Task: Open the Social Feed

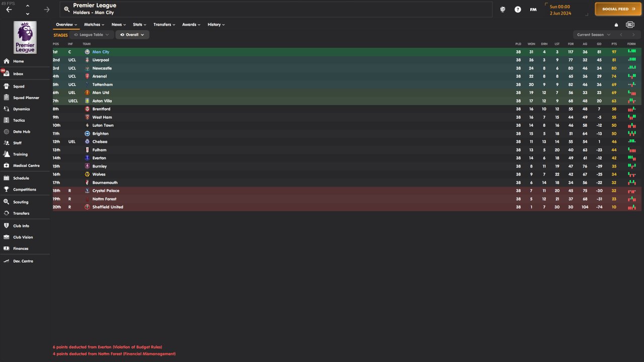Action: tap(618, 9)
